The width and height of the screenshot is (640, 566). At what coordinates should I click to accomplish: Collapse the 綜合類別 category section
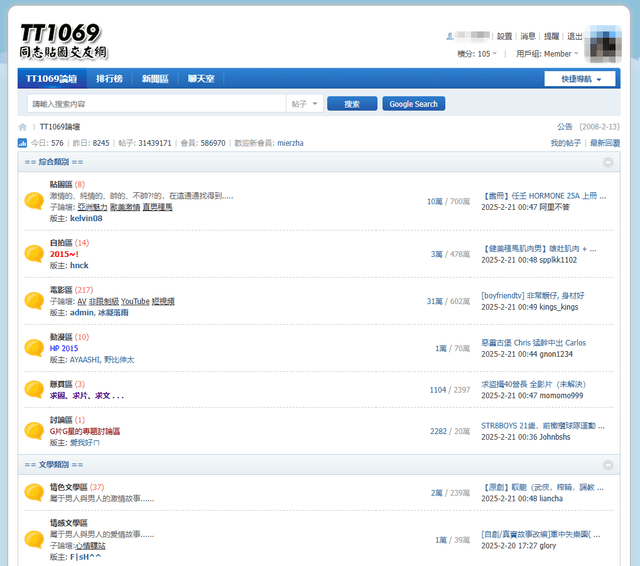coord(608,162)
